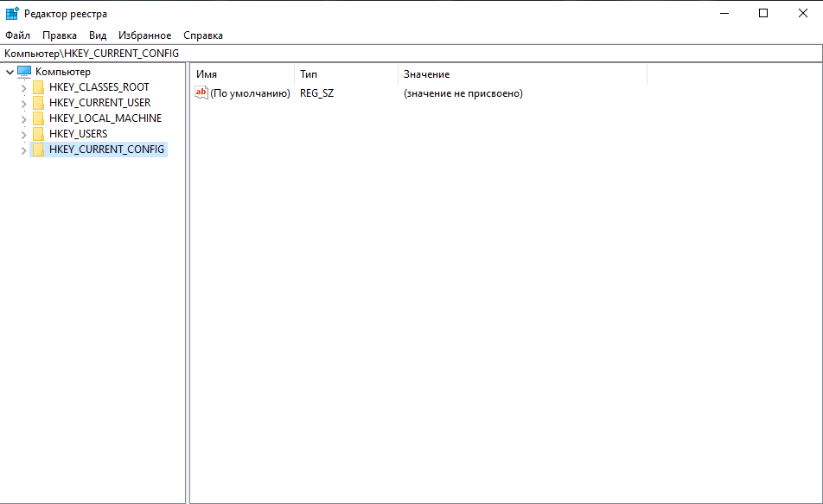The height and width of the screenshot is (504, 823).
Task: Open the Правка menu
Action: point(60,35)
